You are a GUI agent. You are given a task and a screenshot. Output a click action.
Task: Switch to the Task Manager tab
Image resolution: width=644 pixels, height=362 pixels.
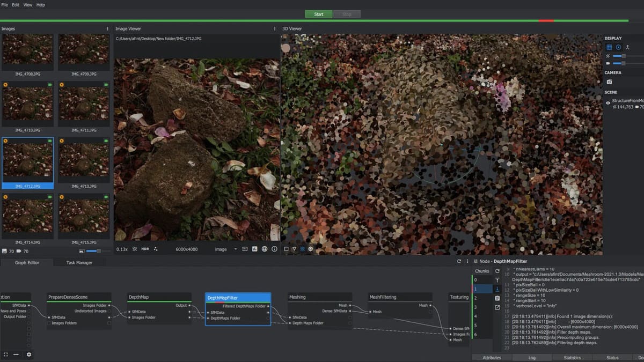[x=79, y=262]
